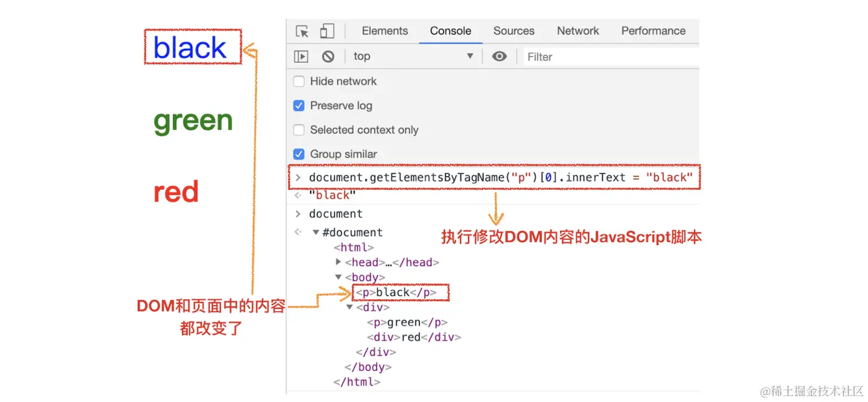Select the <div>red</div> DOM node
The image size is (868, 402).
point(414,338)
